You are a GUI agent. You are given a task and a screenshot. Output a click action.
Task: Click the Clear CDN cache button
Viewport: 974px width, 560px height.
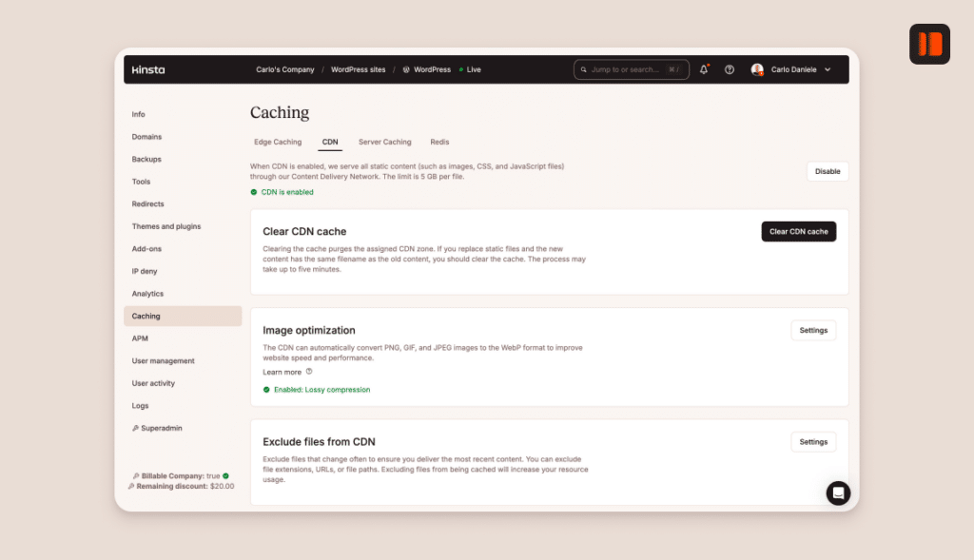tap(798, 231)
